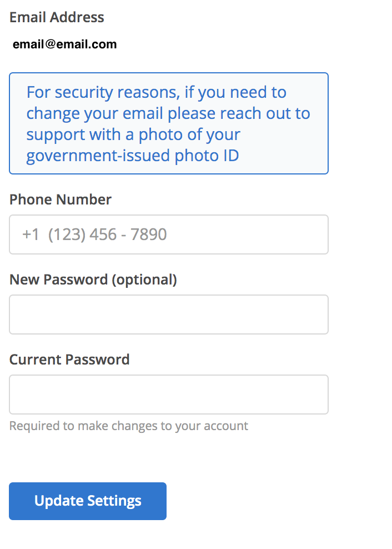Viewport: 392px width, 549px height.
Task: Click the Phone Number label
Action: pos(60,199)
